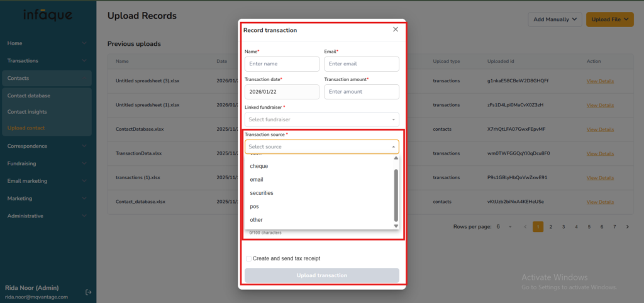The image size is (644, 303).
Task: Click the previous page arrow in pagination
Action: point(525,227)
